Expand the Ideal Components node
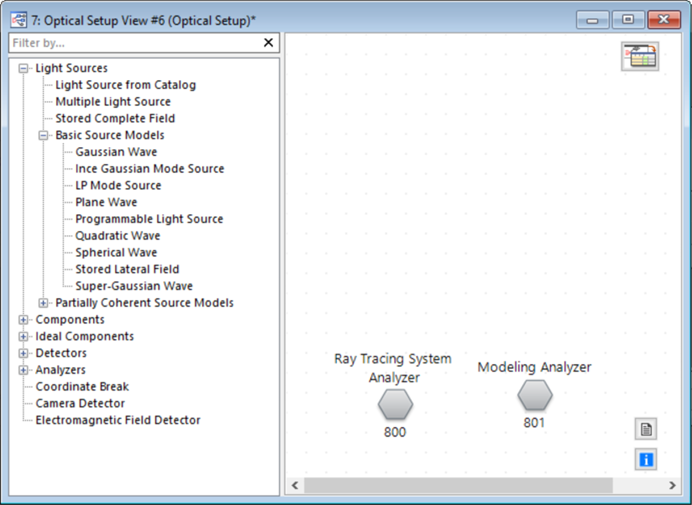This screenshot has width=692, height=505. (23, 337)
